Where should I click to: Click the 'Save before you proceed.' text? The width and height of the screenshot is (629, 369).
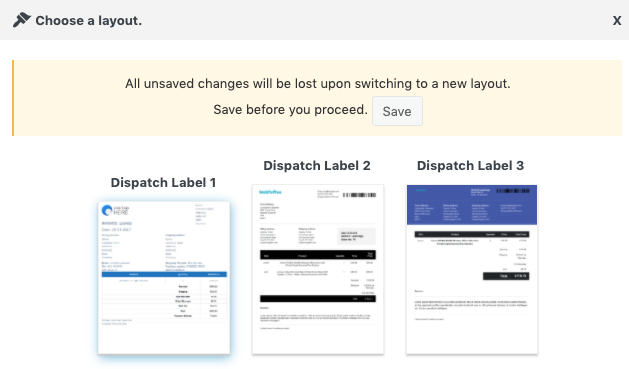tap(290, 109)
